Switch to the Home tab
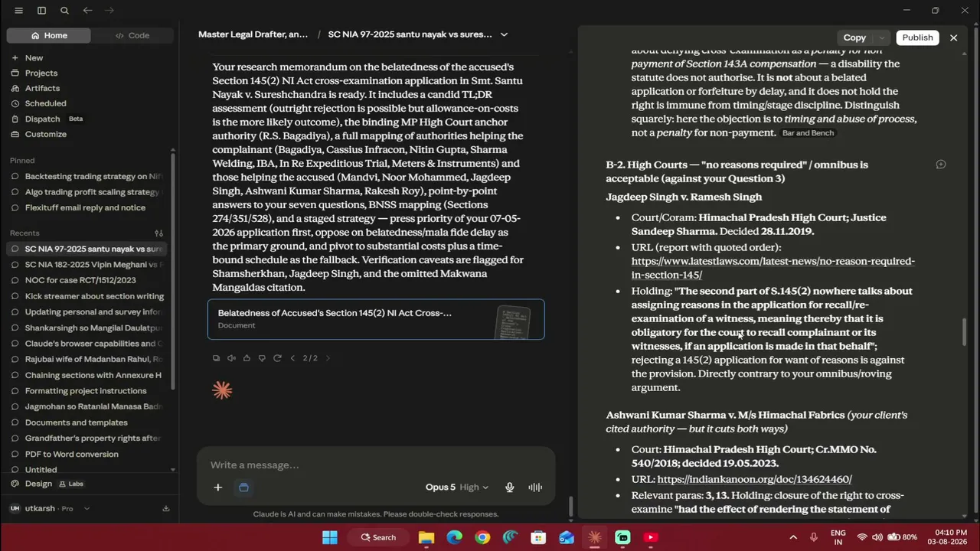The height and width of the screenshot is (551, 980). pos(49,35)
